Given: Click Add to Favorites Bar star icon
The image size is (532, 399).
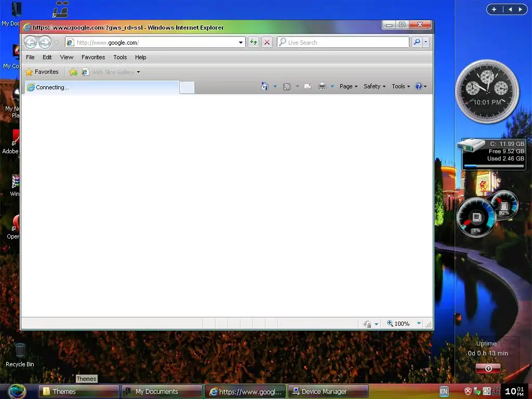Looking at the screenshot, I should (73, 72).
